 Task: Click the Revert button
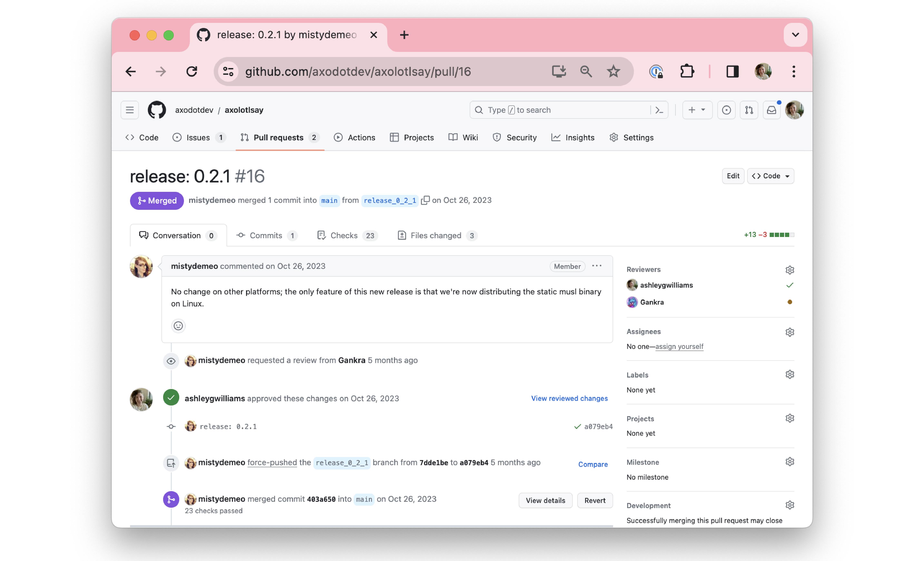595,500
